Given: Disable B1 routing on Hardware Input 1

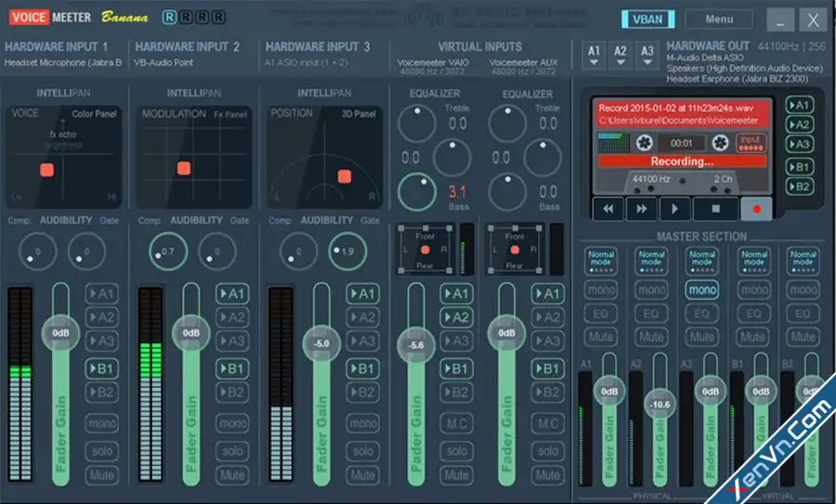Looking at the screenshot, I should 102,368.
